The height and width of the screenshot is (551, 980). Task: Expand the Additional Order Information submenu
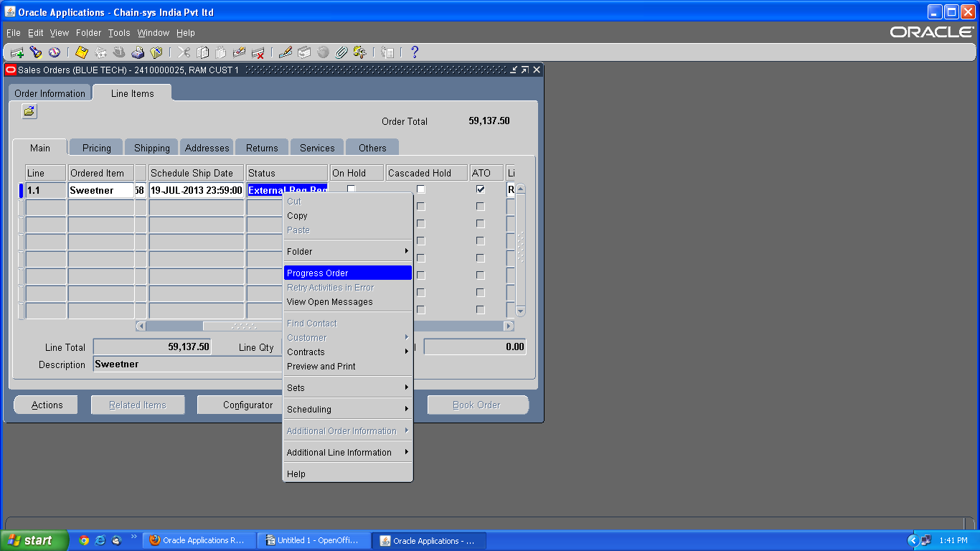tap(348, 430)
